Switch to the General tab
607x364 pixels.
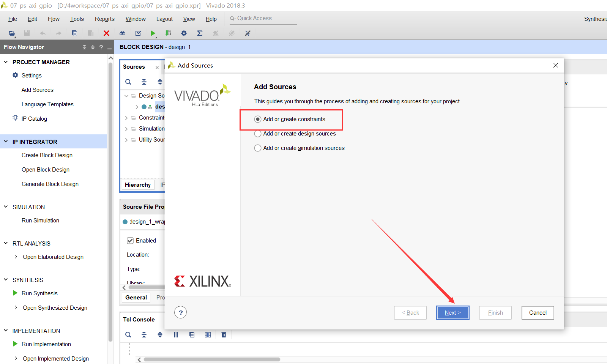136,298
